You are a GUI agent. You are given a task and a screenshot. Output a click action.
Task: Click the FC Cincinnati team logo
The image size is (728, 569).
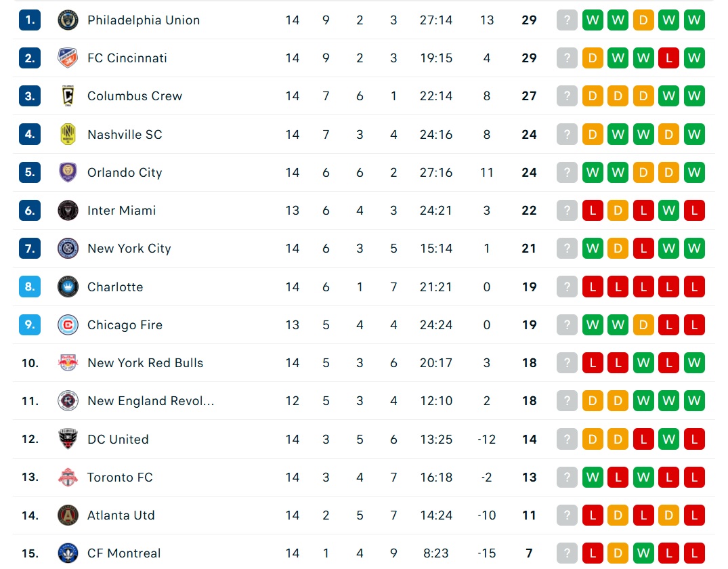68,58
